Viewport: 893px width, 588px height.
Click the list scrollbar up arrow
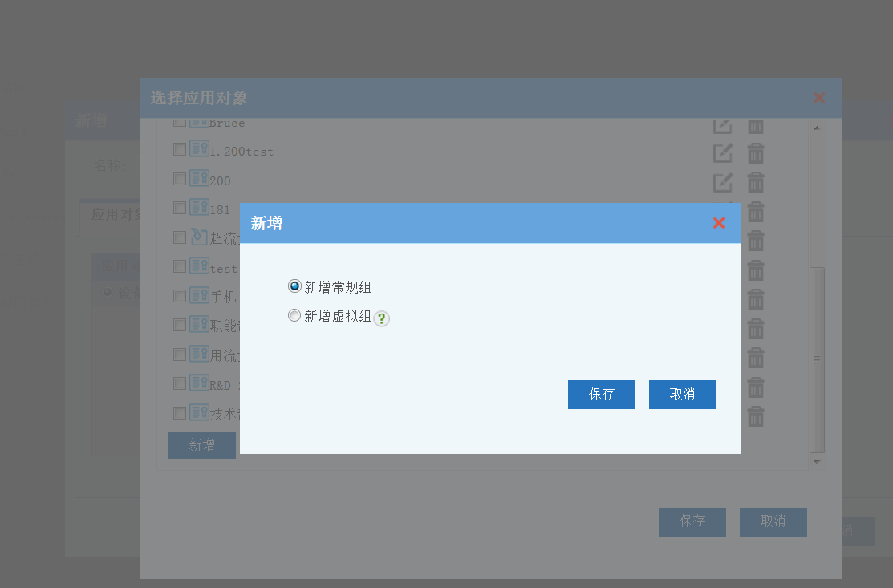point(817,128)
